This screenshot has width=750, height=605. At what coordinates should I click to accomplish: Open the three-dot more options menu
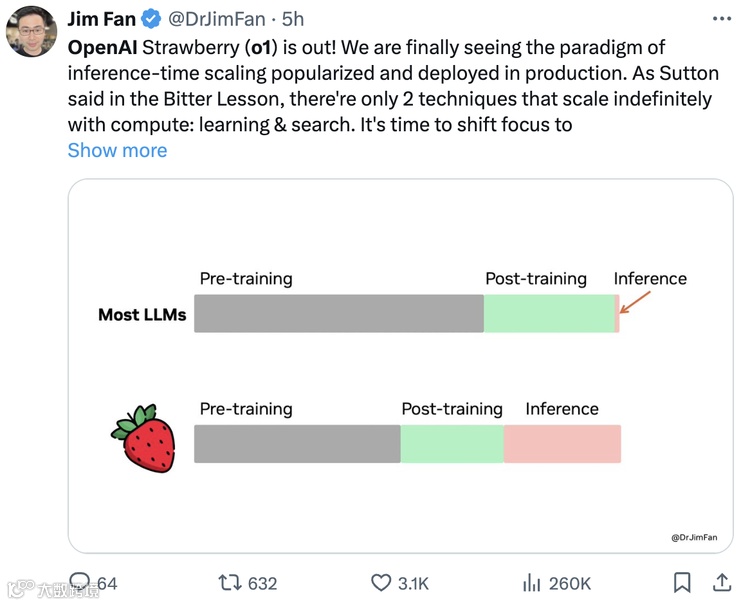721,19
